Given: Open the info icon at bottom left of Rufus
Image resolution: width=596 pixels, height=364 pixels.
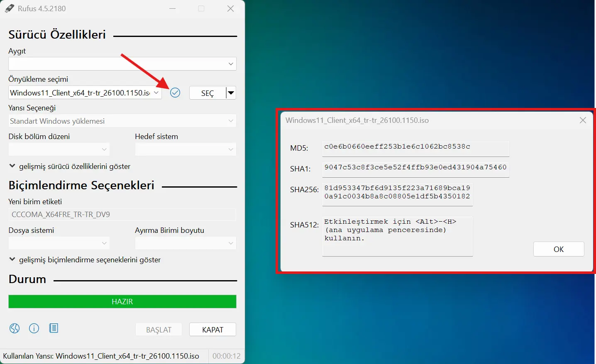Looking at the screenshot, I should click(34, 328).
